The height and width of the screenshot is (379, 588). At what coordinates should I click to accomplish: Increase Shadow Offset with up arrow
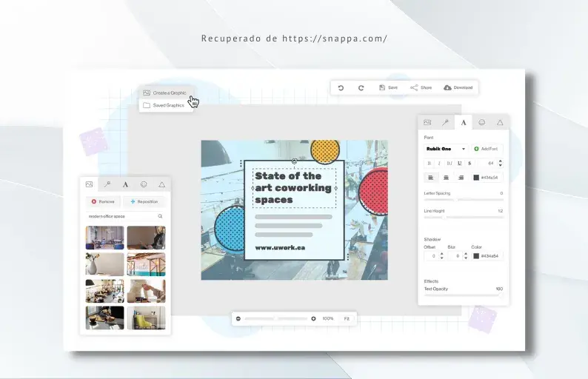click(441, 254)
